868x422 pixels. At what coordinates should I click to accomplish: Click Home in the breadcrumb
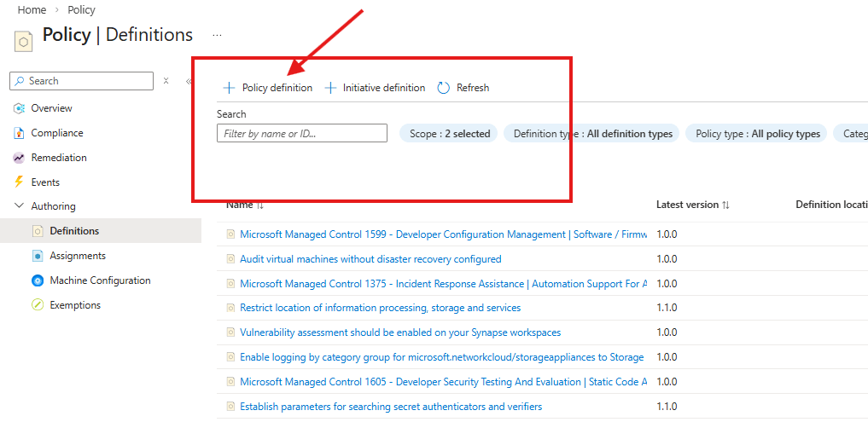click(x=32, y=10)
